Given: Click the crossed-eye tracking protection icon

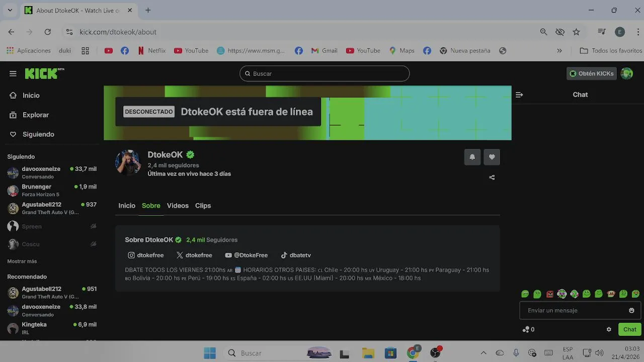Looking at the screenshot, I should 560,32.
